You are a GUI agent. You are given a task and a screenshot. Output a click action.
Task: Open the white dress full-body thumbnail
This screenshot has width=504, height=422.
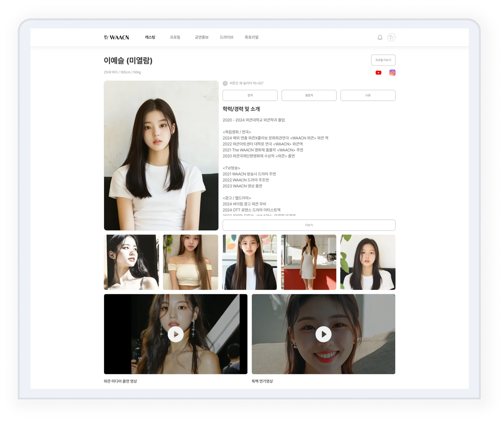(x=309, y=262)
